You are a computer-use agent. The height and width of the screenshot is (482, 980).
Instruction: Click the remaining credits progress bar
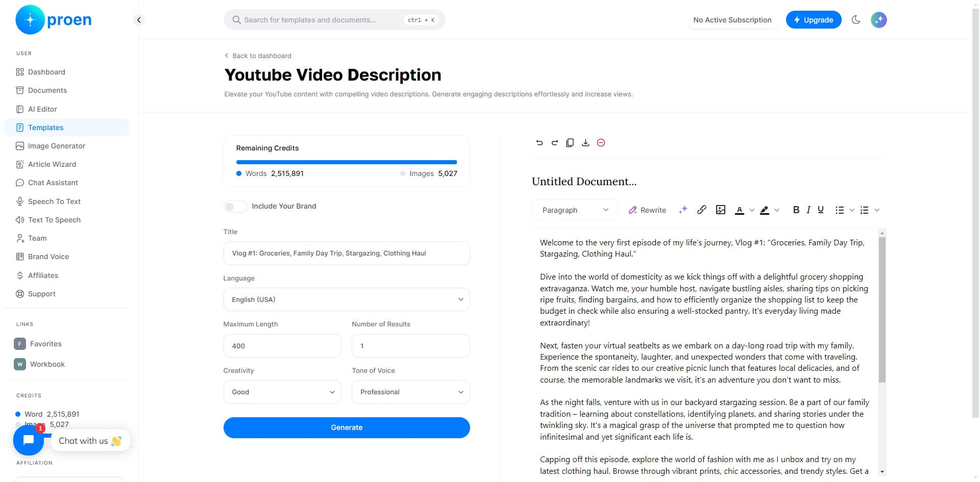(x=347, y=162)
